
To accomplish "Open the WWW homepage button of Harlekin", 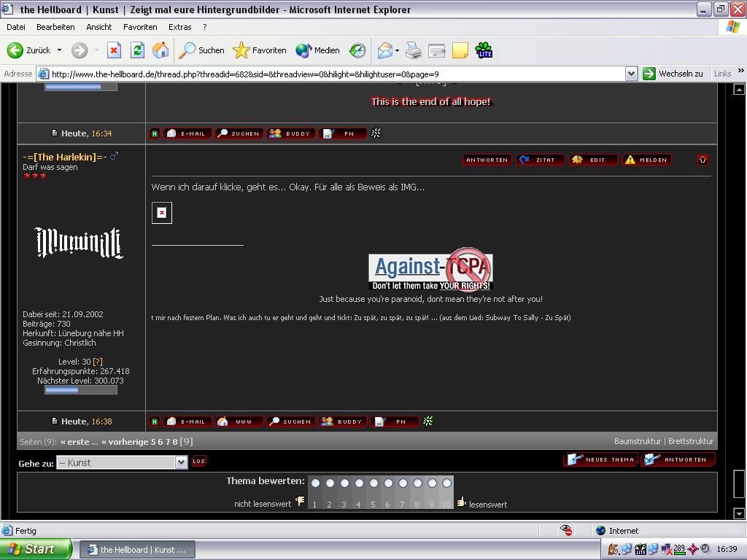I will 239,421.
